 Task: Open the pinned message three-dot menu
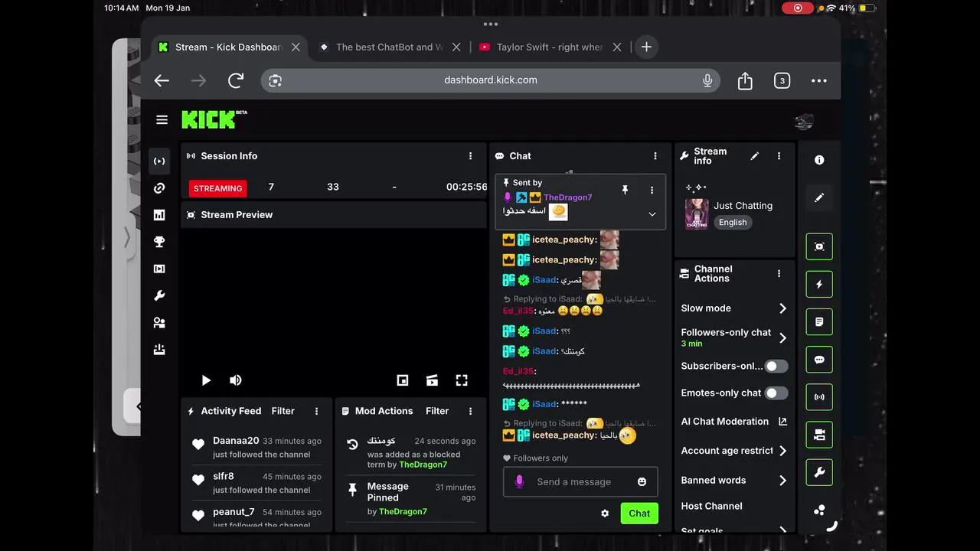(652, 190)
